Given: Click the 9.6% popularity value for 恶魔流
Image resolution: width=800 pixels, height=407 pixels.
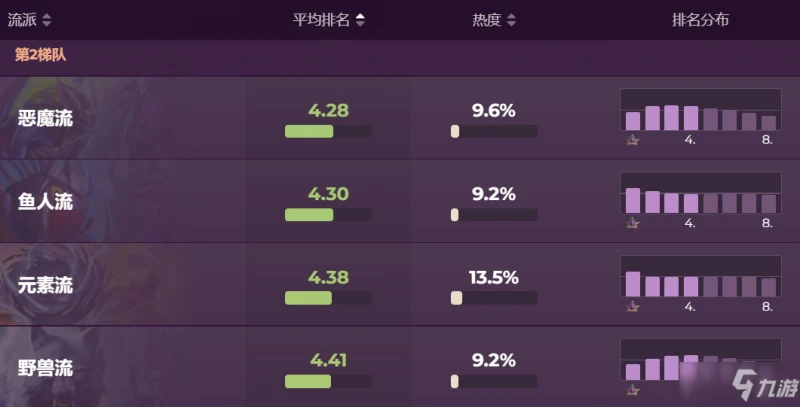Looking at the screenshot, I should pos(493,110).
